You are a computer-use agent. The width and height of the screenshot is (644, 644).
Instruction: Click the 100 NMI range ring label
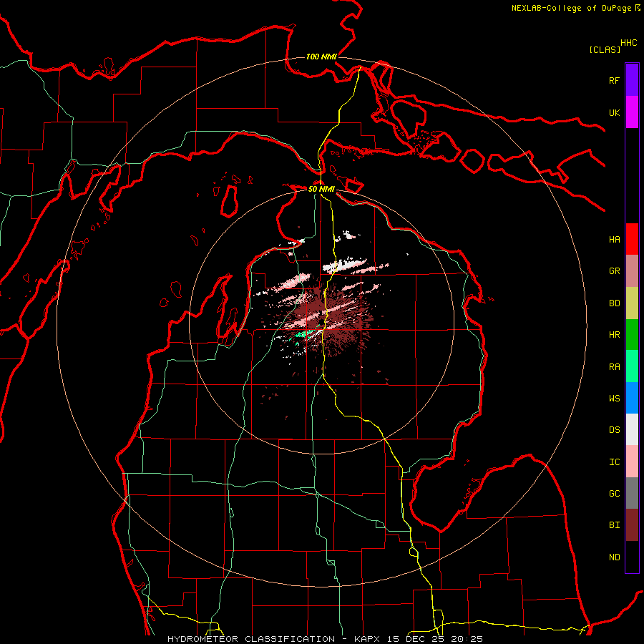tap(321, 57)
